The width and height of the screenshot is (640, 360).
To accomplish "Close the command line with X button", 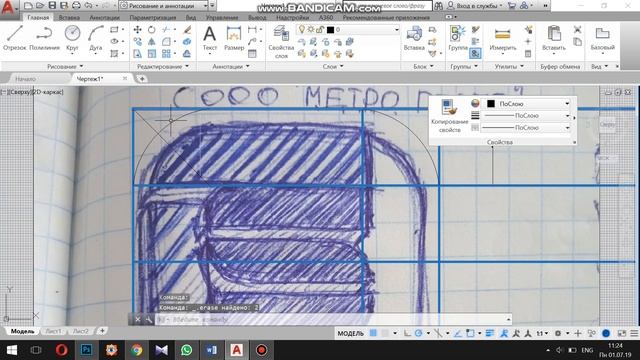I will point(138,319).
